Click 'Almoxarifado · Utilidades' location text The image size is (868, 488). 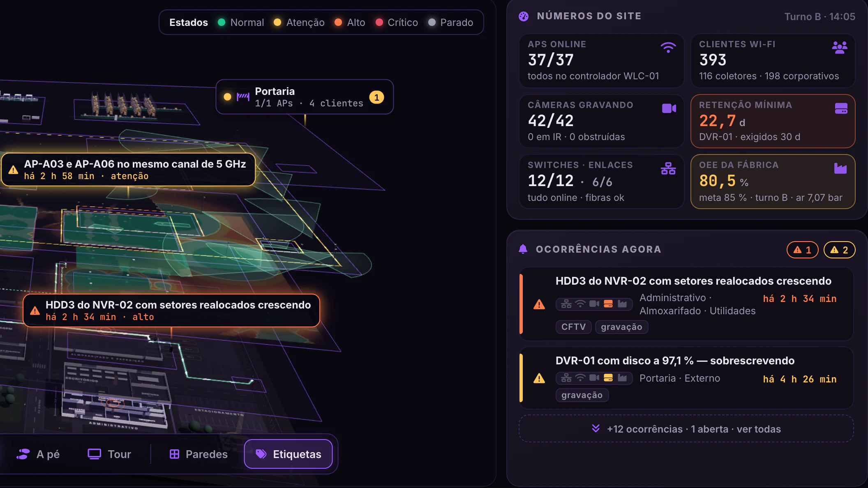[x=697, y=311]
